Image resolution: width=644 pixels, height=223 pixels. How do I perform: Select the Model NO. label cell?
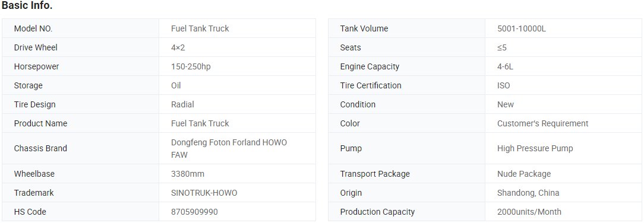click(81, 28)
